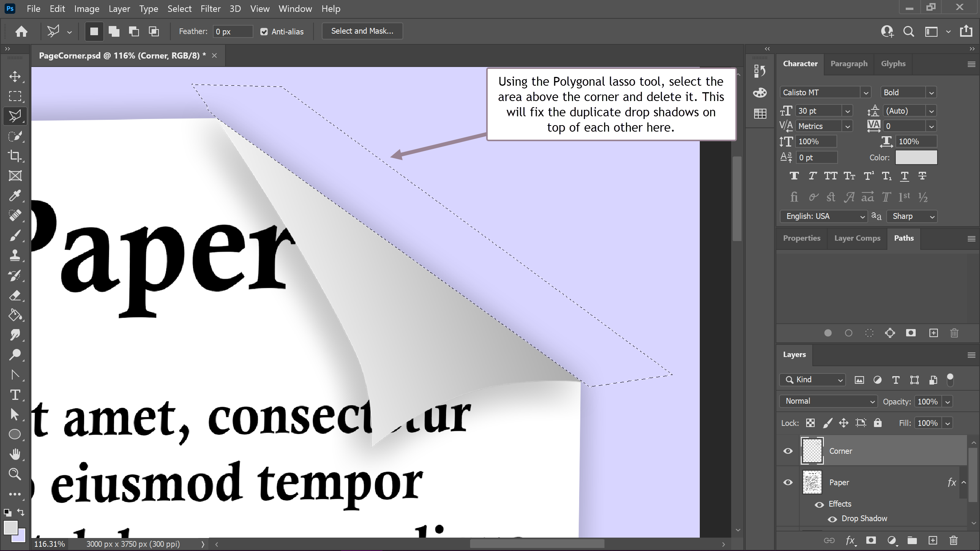Click the delete layer trash icon
The width and height of the screenshot is (980, 551).
(953, 540)
